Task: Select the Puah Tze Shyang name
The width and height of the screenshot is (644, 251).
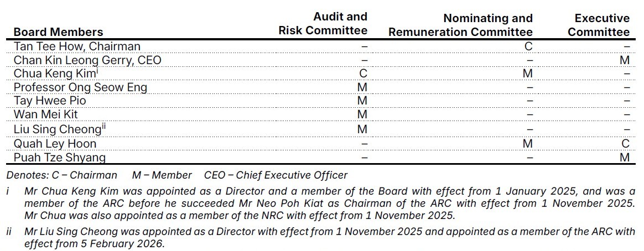Action: tap(60, 158)
